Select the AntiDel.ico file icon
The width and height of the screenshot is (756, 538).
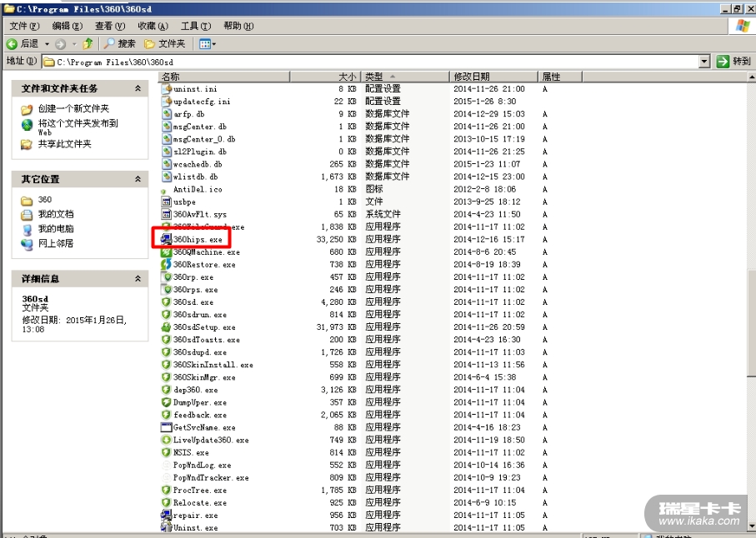pos(164,192)
